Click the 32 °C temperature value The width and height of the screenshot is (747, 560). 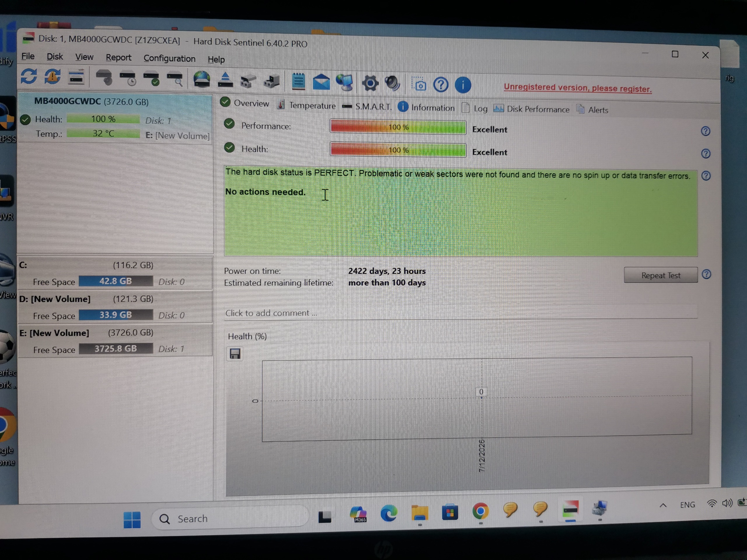pos(103,133)
